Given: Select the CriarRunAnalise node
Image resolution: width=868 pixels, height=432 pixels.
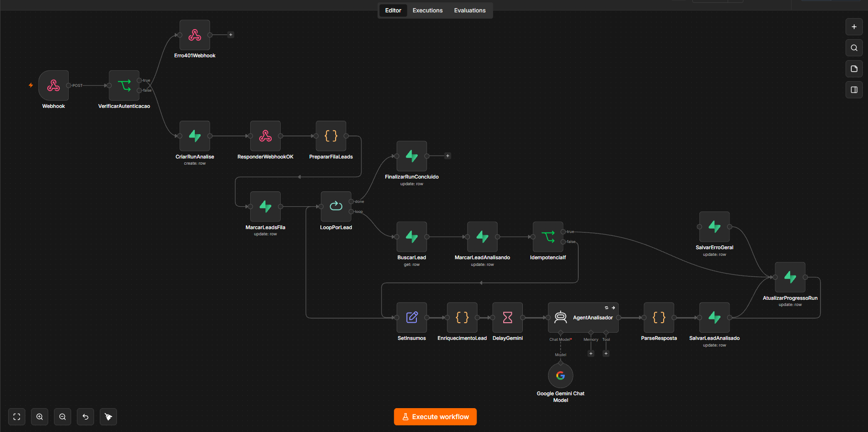Looking at the screenshot, I should (x=195, y=136).
